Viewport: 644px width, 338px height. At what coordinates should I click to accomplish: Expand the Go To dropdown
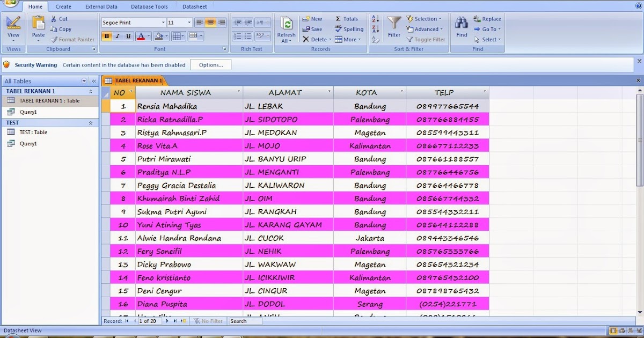[487, 30]
